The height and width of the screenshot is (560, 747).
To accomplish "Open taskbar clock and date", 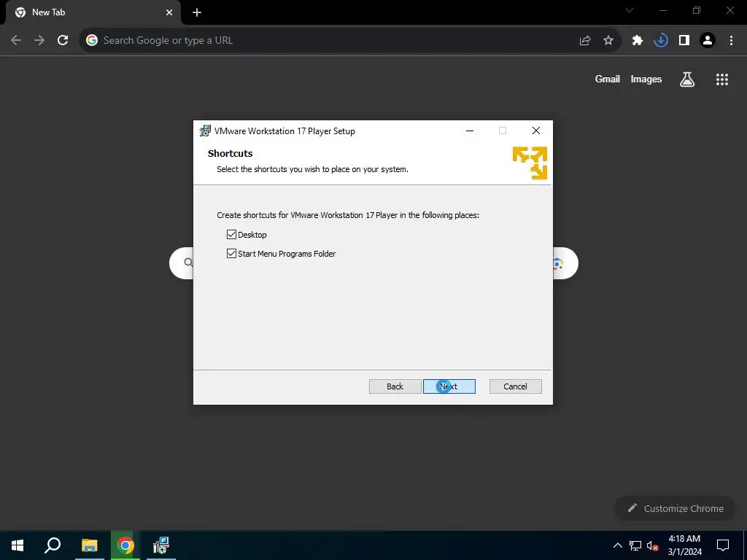I will [x=684, y=545].
